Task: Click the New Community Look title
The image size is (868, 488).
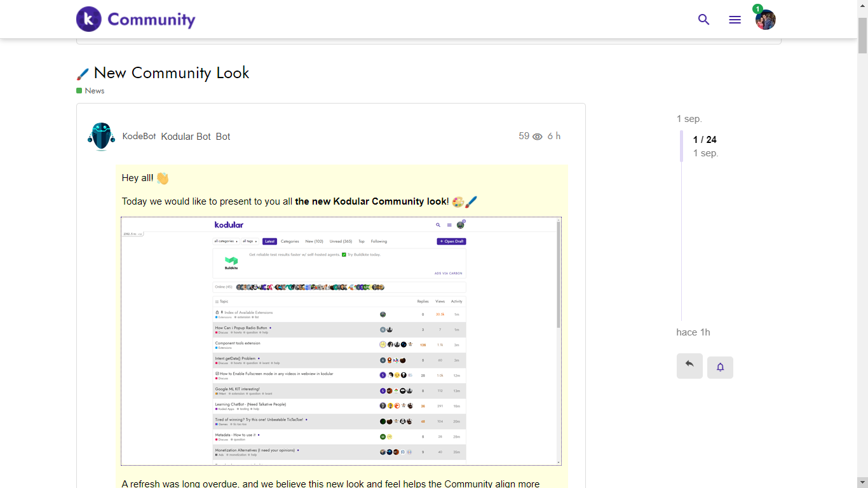Action: pos(171,73)
